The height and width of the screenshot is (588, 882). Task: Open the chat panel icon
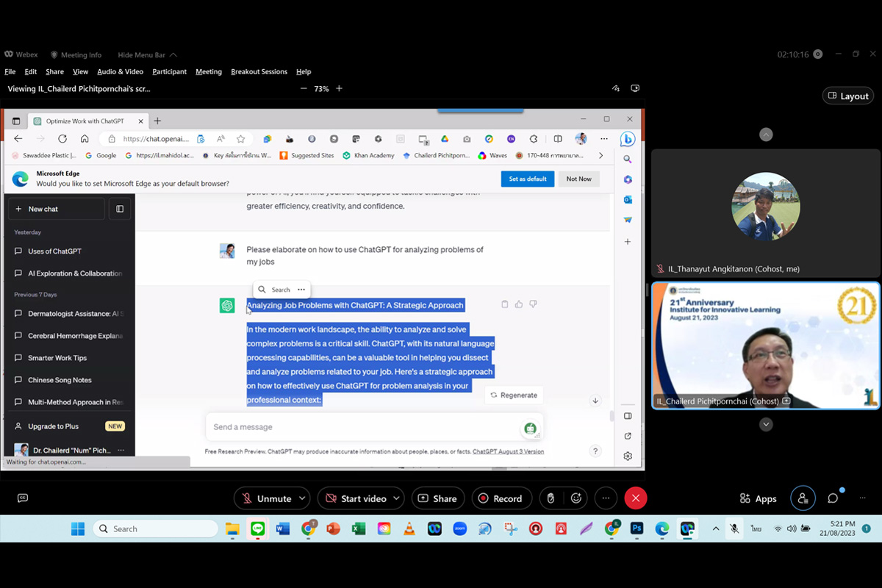pos(833,498)
